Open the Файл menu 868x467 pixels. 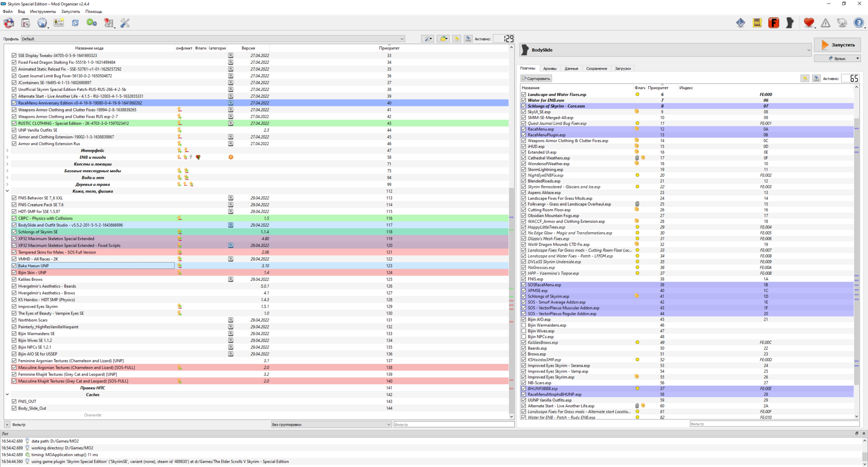click(x=8, y=11)
